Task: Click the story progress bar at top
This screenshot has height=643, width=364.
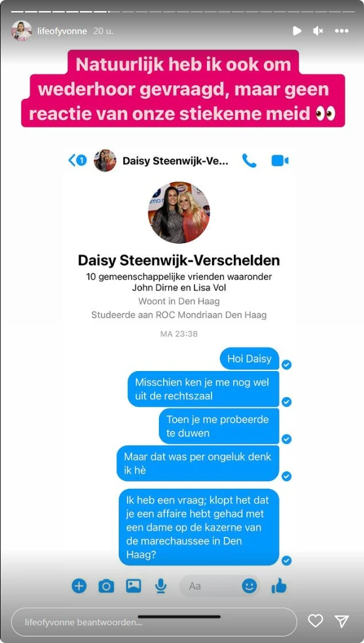Action: coord(182,12)
